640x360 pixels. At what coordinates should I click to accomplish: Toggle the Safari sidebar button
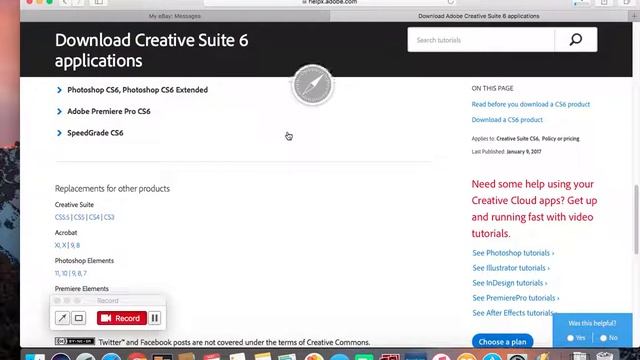click(x=99, y=2)
